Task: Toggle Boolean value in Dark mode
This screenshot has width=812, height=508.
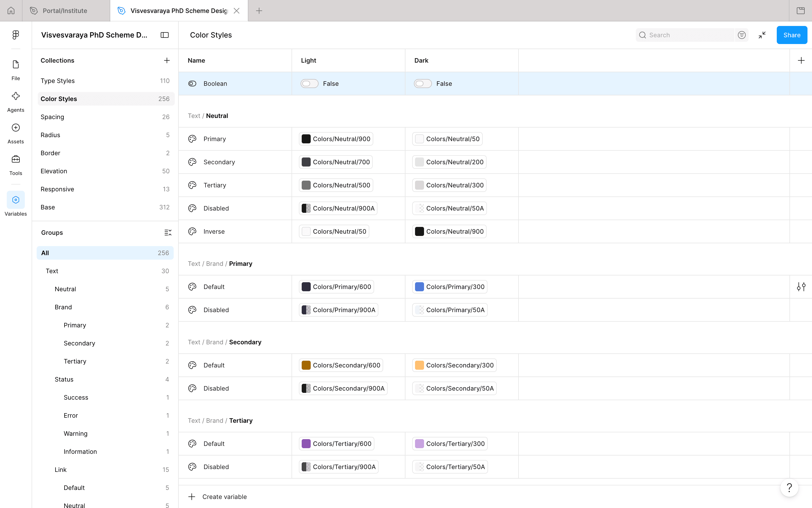Action: 423,83
